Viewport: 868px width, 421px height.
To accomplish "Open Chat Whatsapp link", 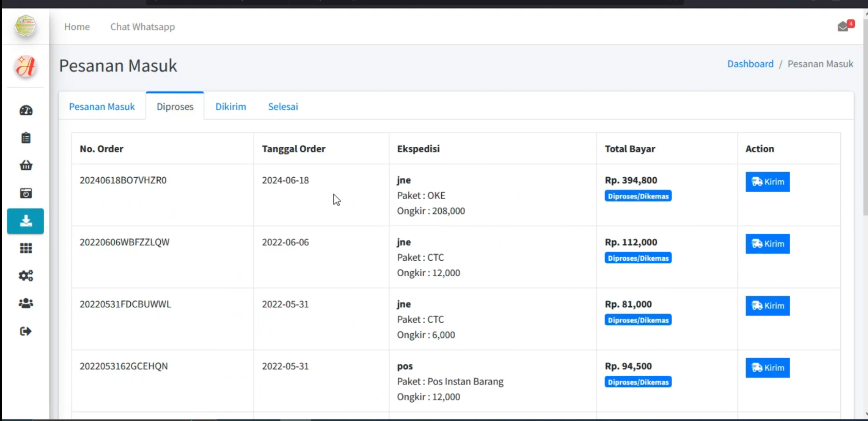I will (143, 27).
